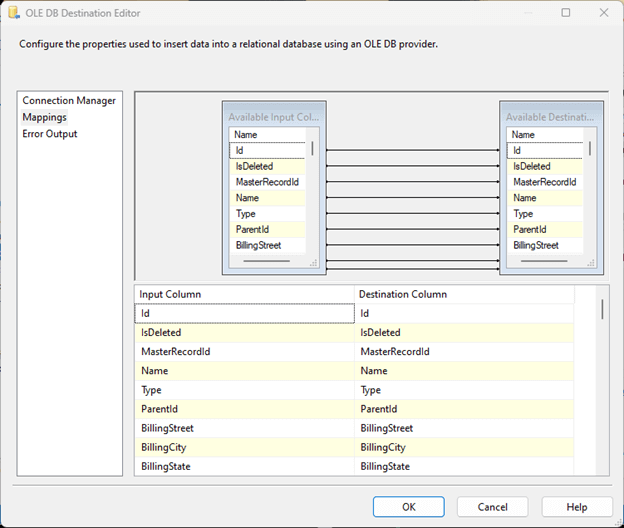Select the BillingStreet destination column cell
Viewport: 624px width, 528px height.
(x=464, y=428)
